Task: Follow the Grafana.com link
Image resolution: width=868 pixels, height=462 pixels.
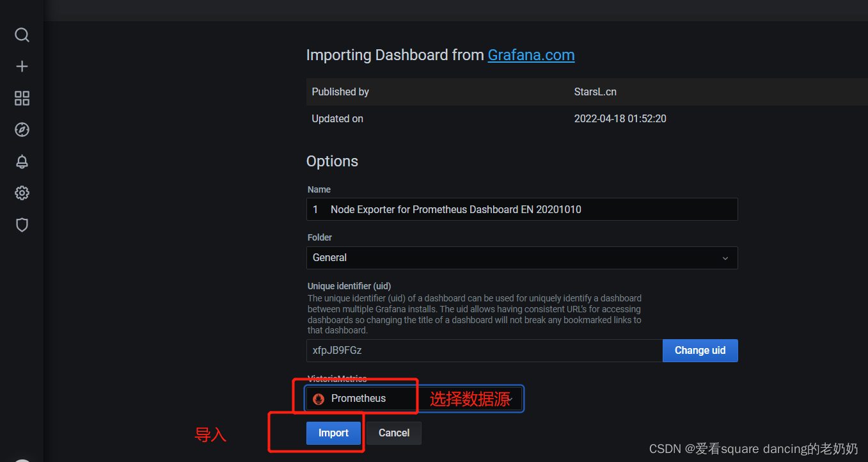Action: pyautogui.click(x=531, y=55)
